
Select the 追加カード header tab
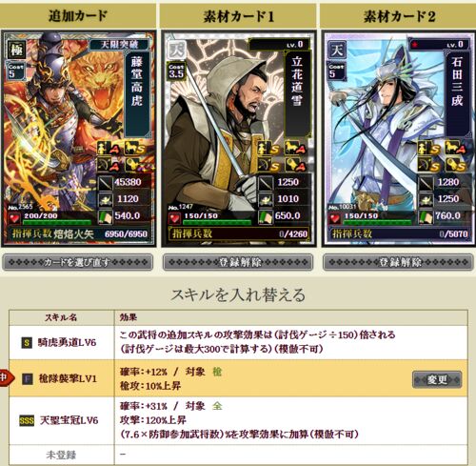(78, 15)
